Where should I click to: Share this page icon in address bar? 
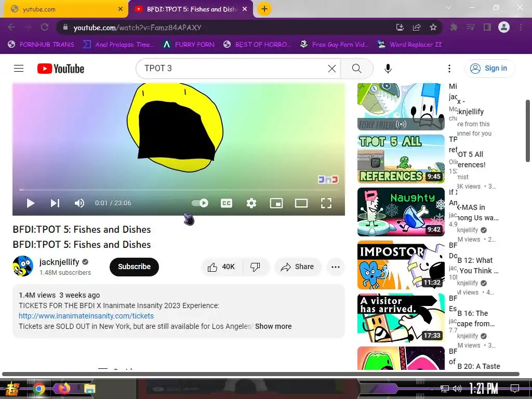click(417, 28)
